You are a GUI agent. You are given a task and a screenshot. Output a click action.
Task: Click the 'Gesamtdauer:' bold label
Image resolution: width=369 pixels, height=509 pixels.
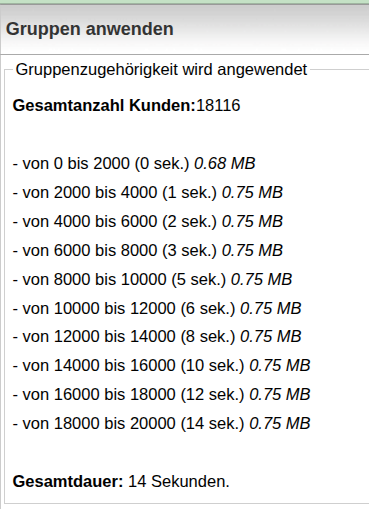tap(68, 482)
